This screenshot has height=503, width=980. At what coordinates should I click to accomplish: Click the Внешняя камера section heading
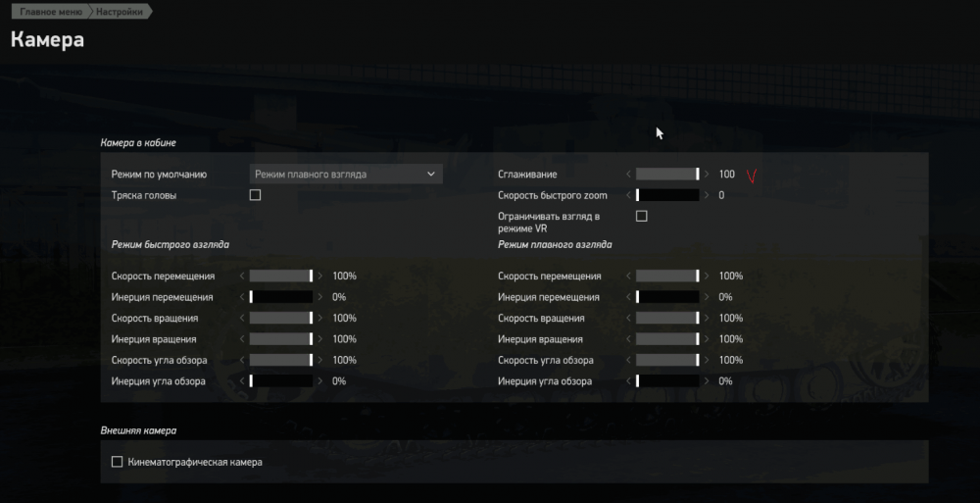(138, 430)
